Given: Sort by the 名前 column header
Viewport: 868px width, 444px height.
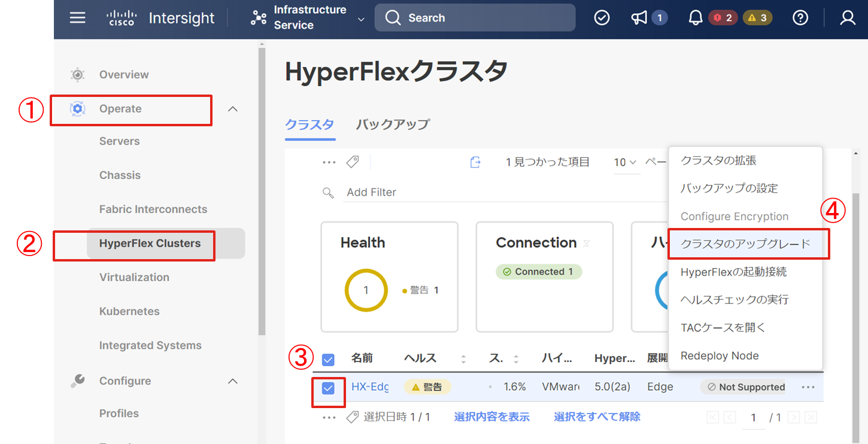Looking at the screenshot, I should click(362, 358).
